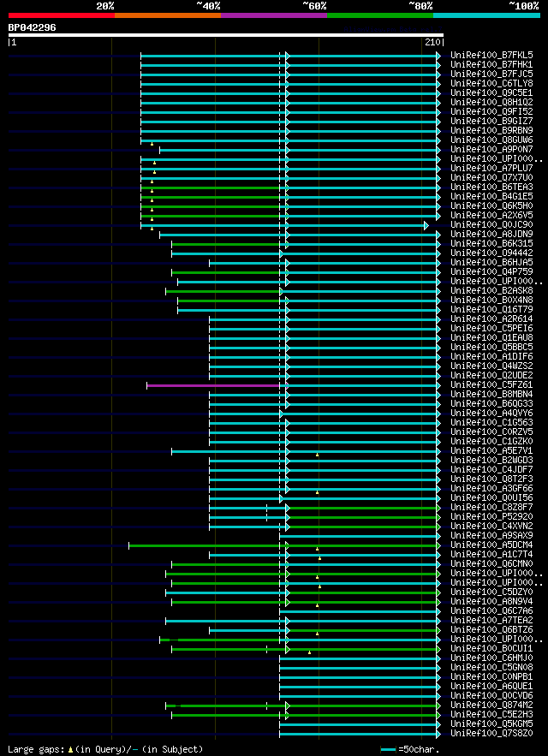The height and width of the screenshot is (756, 548).
Task: Select the UniRef100_C6HMJ0 label
Action: pos(491,658)
